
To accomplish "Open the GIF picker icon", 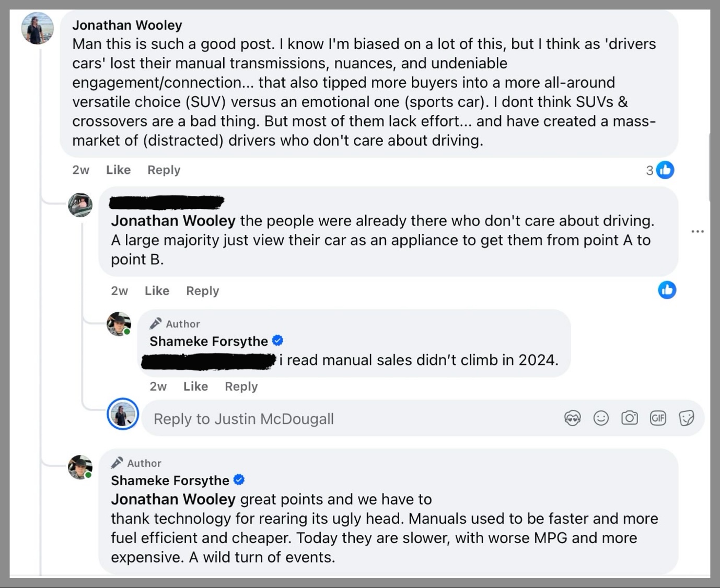I will click(x=658, y=418).
